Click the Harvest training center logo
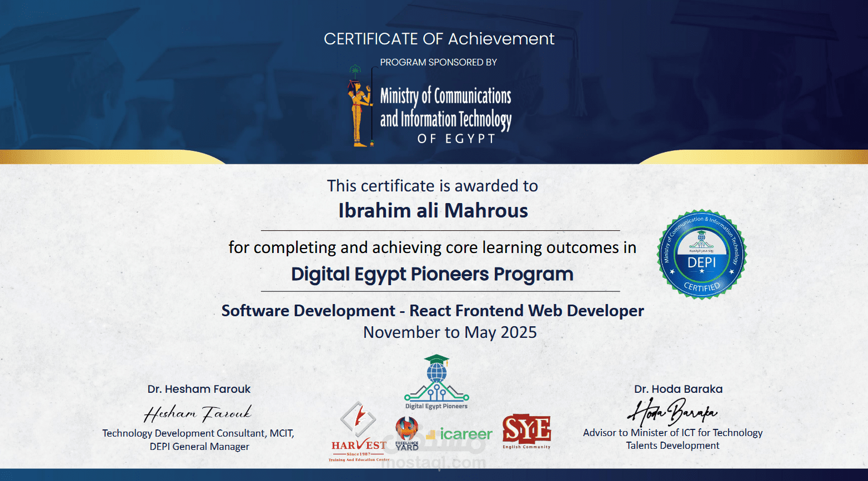868x481 pixels. [359, 432]
